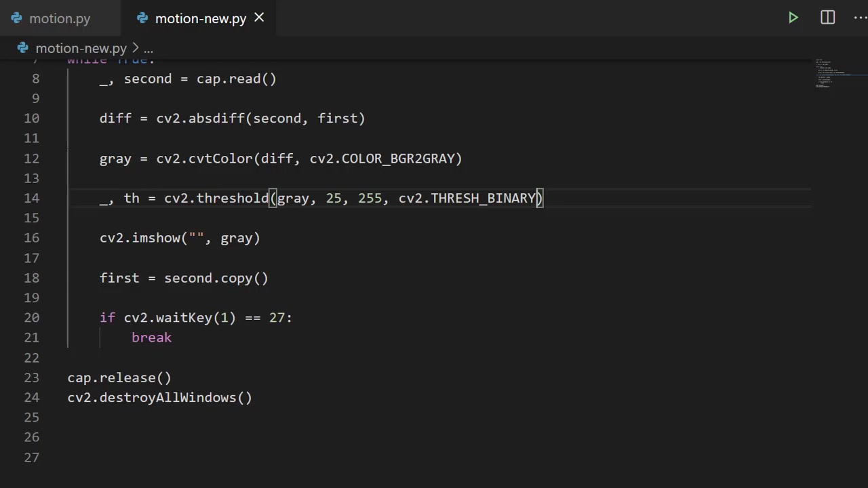The image size is (868, 488).
Task: Click Python icon on motion-new.py tab
Action: (142, 18)
